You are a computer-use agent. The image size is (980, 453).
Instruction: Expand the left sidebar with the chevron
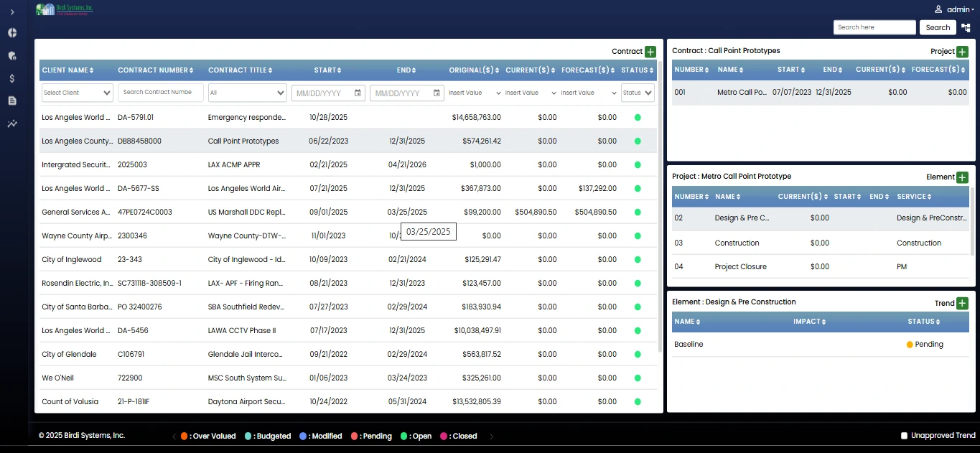pyautogui.click(x=12, y=12)
